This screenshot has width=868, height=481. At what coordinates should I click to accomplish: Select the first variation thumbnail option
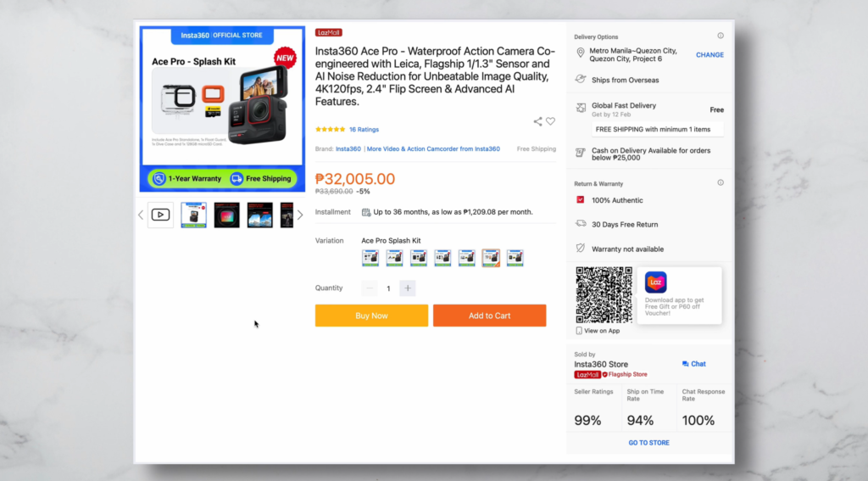(x=370, y=258)
